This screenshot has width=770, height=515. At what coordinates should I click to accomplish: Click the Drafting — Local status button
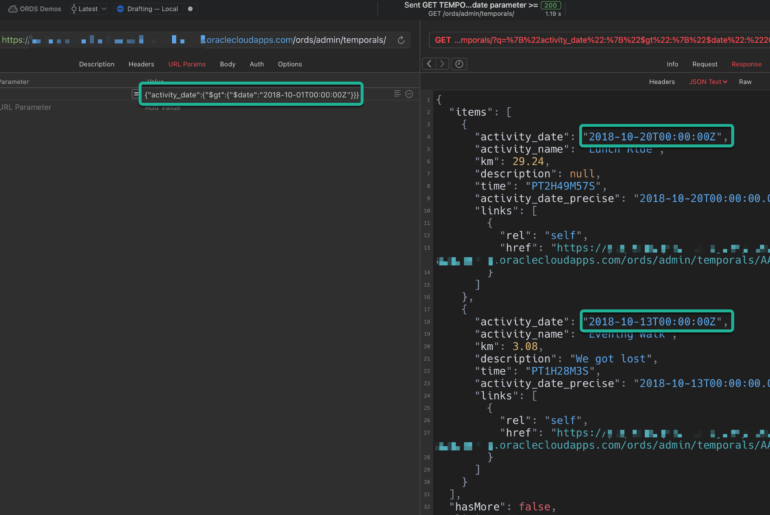pos(147,9)
